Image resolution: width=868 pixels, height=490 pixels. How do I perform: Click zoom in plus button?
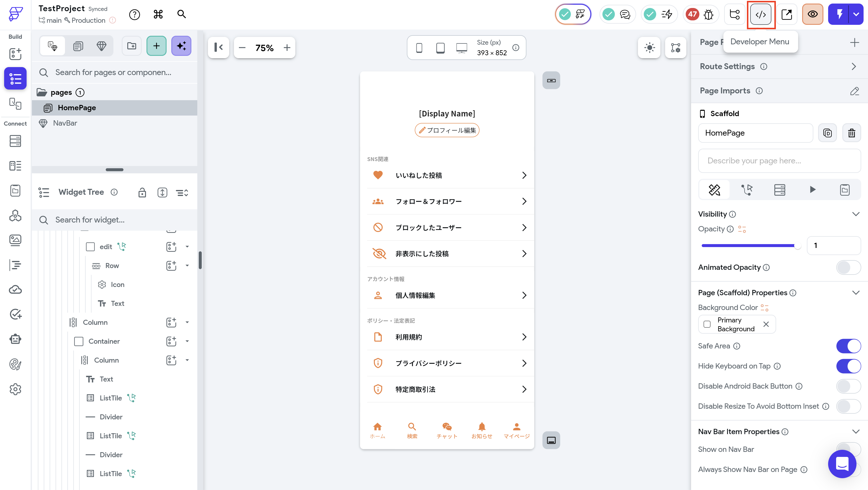pyautogui.click(x=287, y=48)
